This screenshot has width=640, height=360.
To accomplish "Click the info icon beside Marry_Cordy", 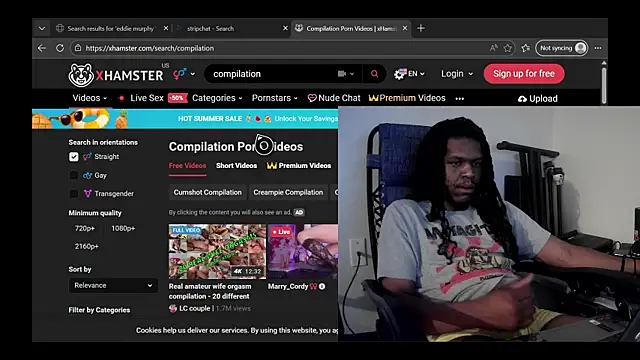I will (x=322, y=287).
